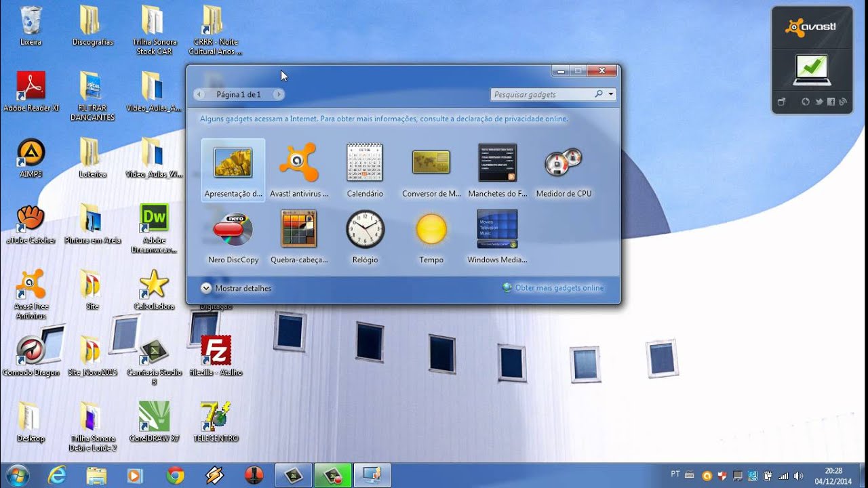Click the open-window icon in Avast gadget
The width and height of the screenshot is (868, 488).
pyautogui.click(x=781, y=102)
